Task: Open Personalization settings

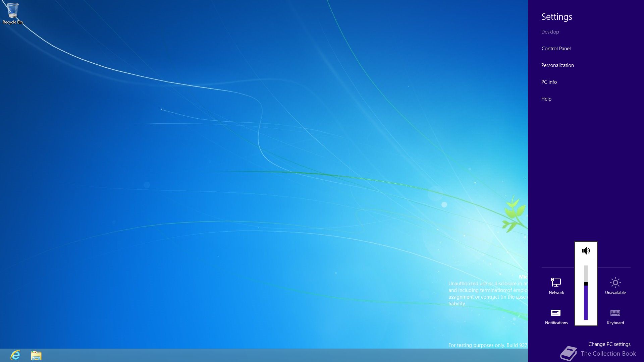Action: 557,65
